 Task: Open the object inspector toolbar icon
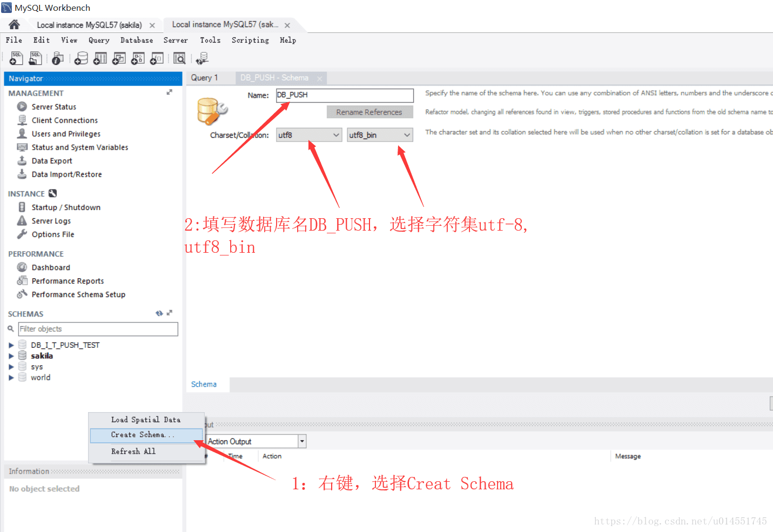[58, 58]
